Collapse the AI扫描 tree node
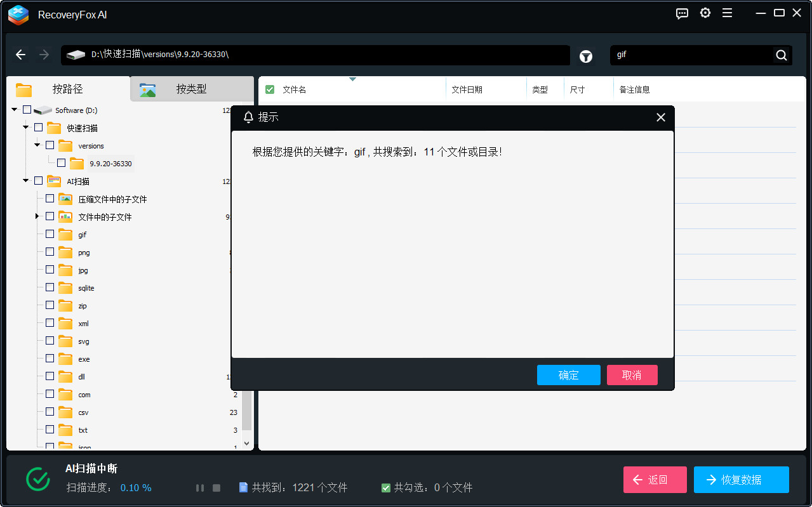The width and height of the screenshot is (812, 507). [x=26, y=181]
